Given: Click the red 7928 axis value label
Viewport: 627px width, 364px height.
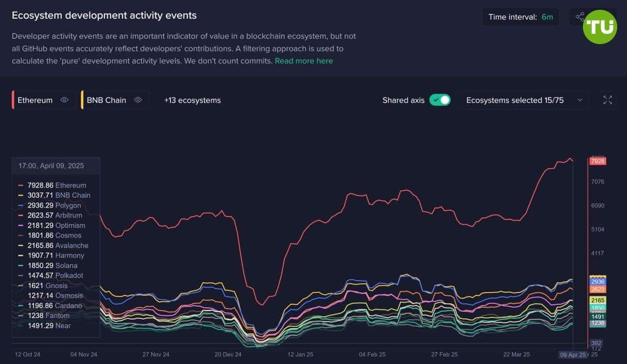Looking at the screenshot, I should (598, 161).
